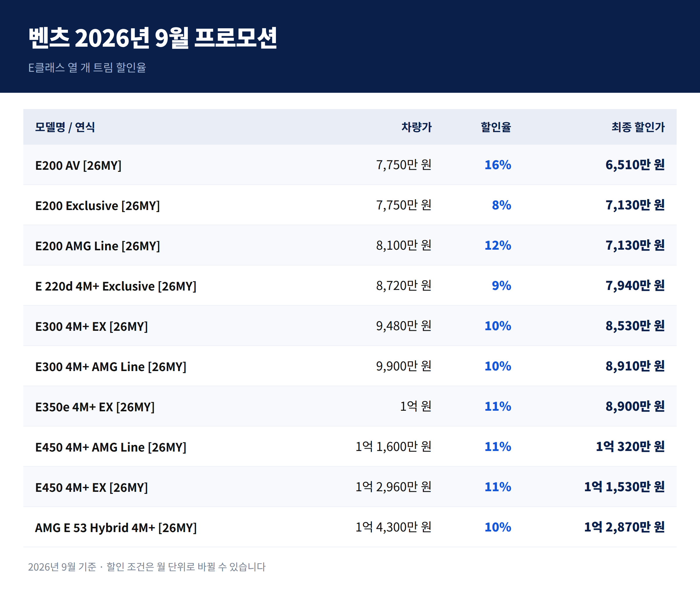Click the final price 8,910만 원
Viewport: 700px width, 591px height.
tap(635, 366)
